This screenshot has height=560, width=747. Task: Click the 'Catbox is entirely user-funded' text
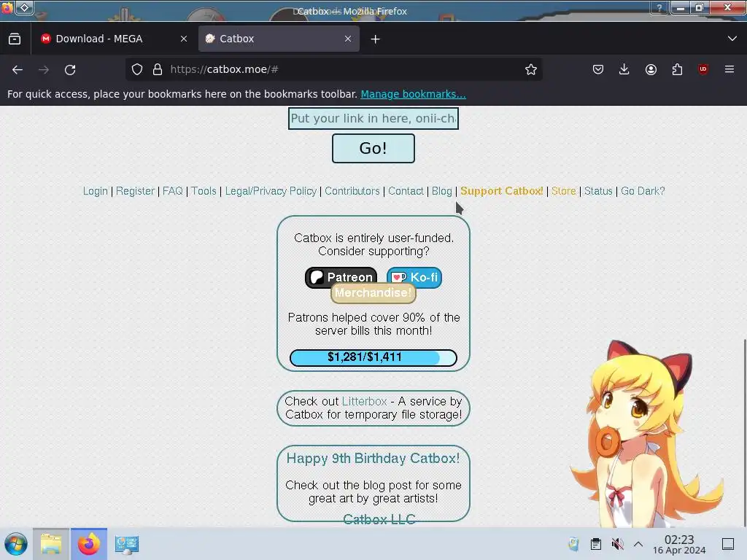[373, 244]
